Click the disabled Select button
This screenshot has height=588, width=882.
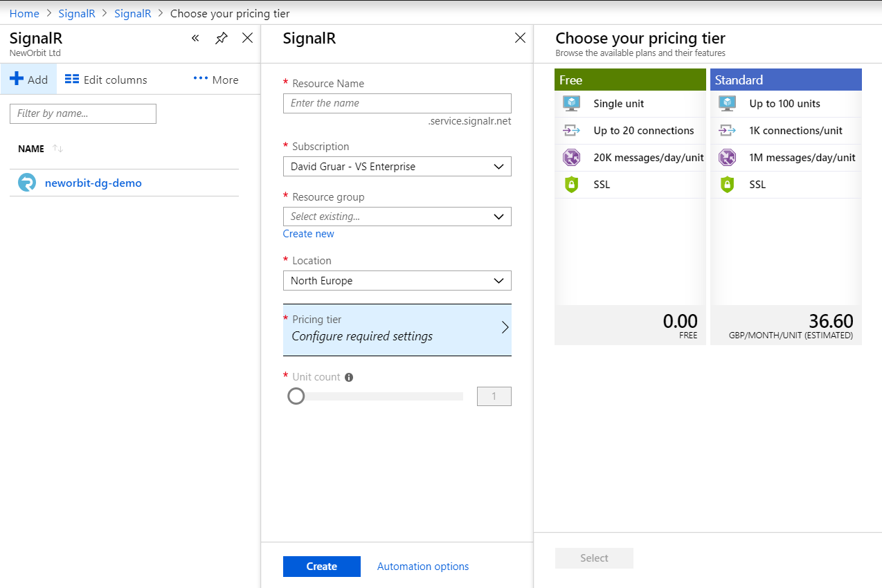[594, 558]
